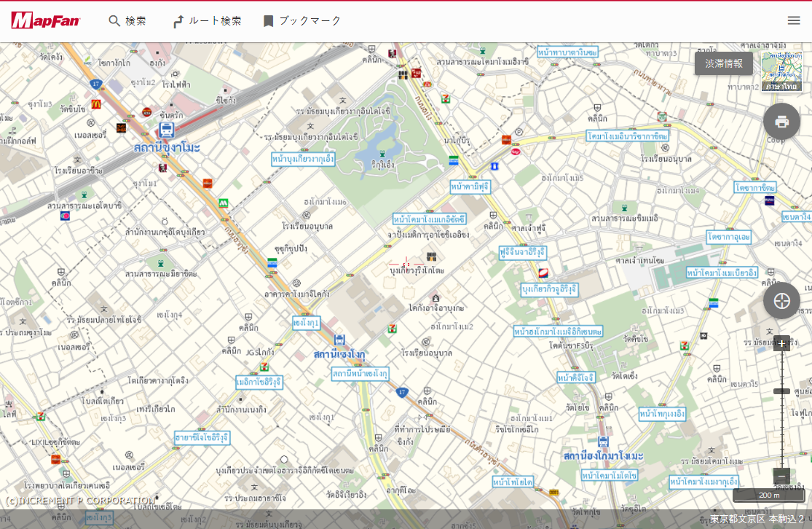
Task: Click the gas station icon below ฟูจิจินจาอิริงุจิ
Action: pyautogui.click(x=543, y=273)
